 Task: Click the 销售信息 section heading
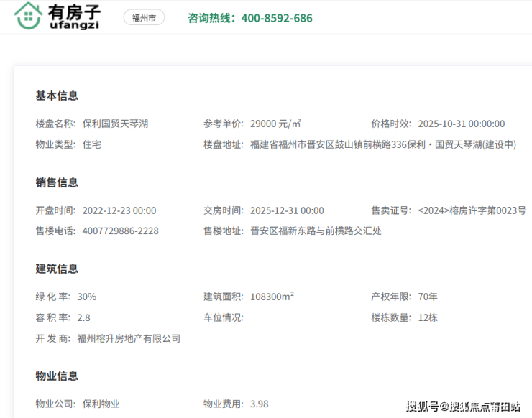[57, 182]
